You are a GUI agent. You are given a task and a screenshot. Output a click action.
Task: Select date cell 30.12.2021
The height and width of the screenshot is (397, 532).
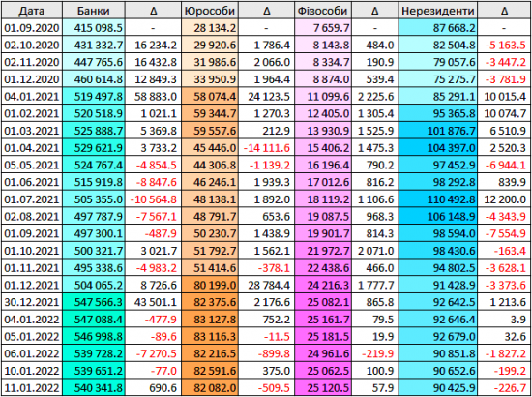click(x=31, y=302)
